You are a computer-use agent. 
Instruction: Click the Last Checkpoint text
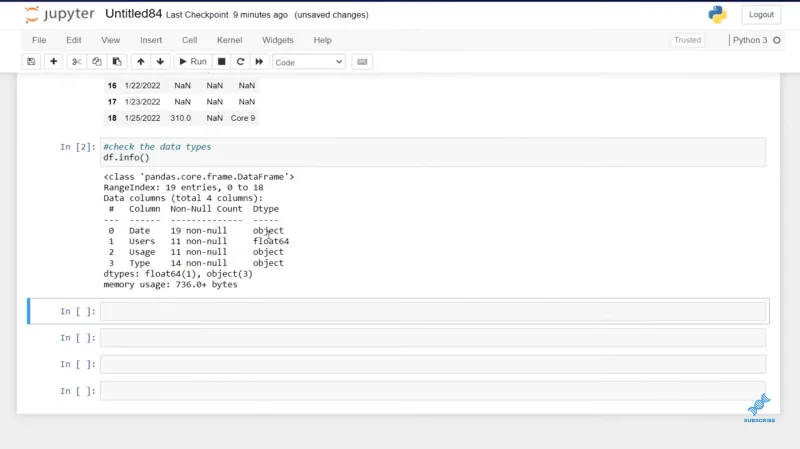click(227, 15)
